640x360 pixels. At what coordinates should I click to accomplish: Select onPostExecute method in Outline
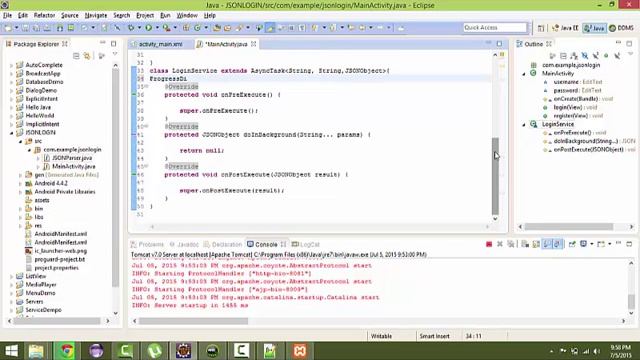589,150
